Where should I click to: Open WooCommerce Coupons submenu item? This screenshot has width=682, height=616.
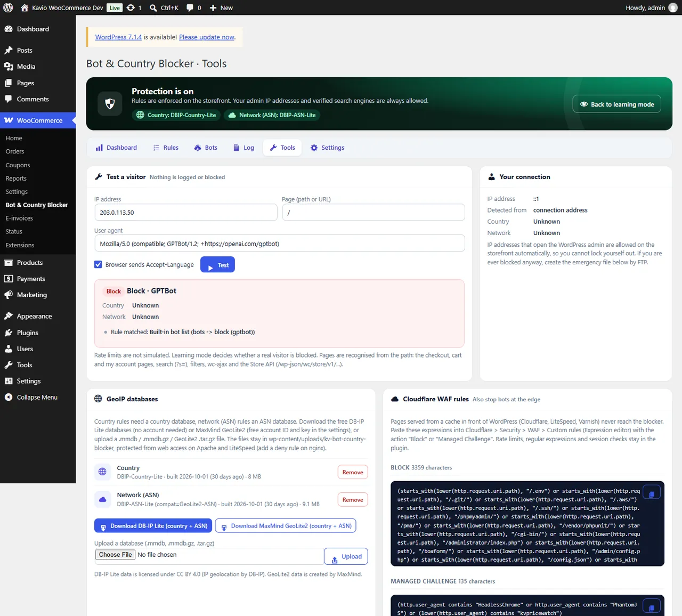pos(18,165)
